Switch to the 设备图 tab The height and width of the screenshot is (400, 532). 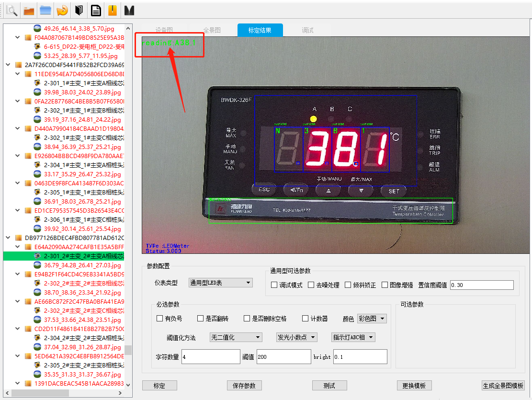(164, 30)
